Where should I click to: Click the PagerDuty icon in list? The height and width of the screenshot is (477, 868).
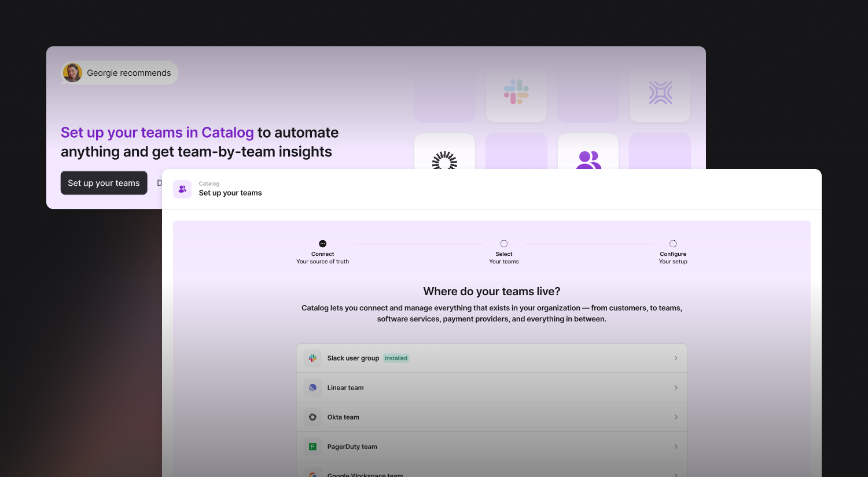coord(312,447)
